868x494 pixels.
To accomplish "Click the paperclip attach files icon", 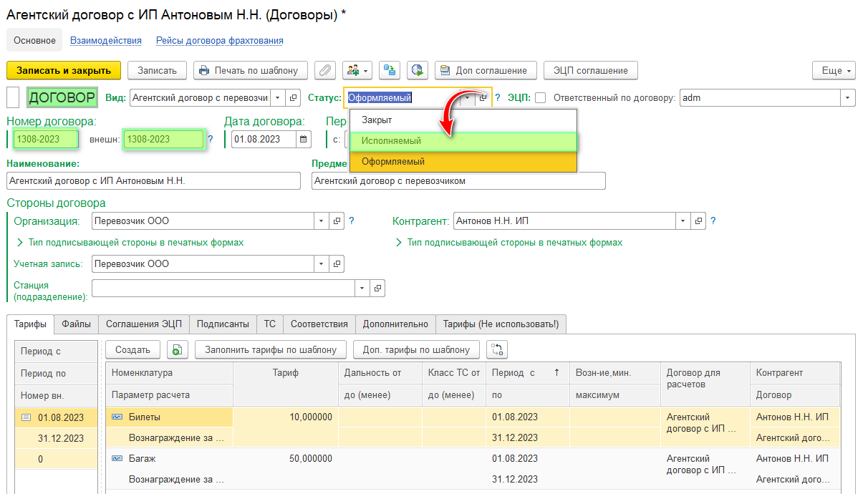I will coord(325,70).
